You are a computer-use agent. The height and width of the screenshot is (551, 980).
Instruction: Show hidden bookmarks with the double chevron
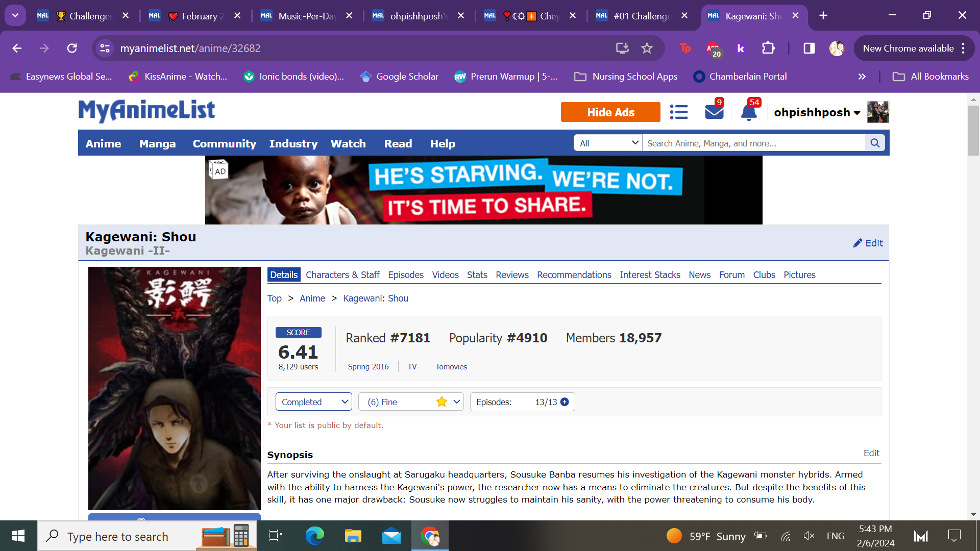pyautogui.click(x=862, y=77)
